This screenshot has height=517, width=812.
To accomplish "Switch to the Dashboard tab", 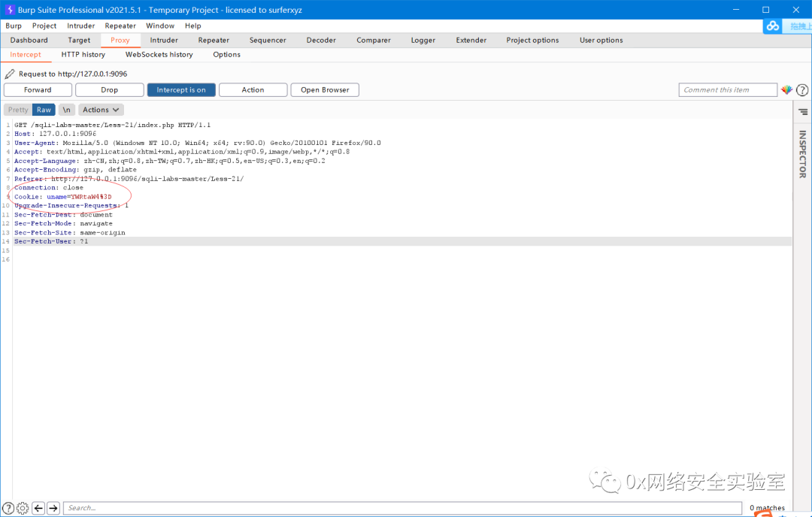I will 29,41.
